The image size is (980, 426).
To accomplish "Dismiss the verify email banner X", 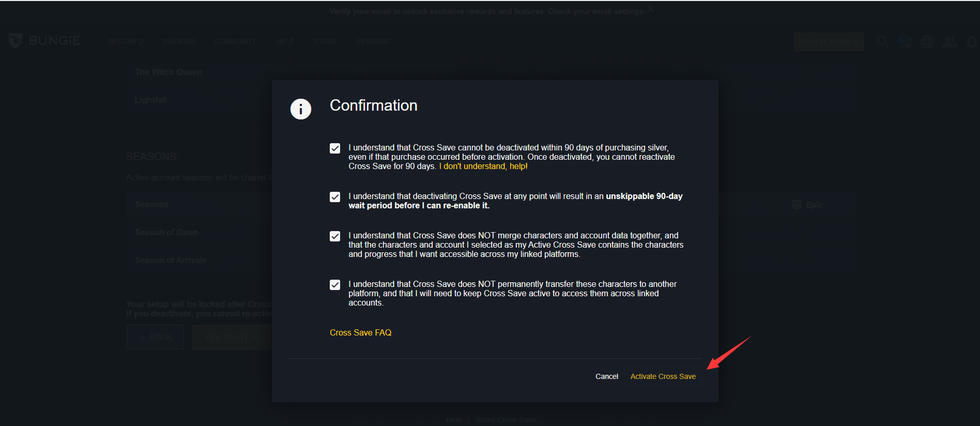I will coord(650,9).
